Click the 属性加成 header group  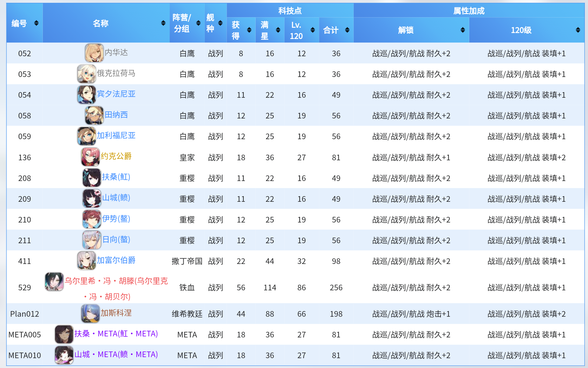point(469,11)
